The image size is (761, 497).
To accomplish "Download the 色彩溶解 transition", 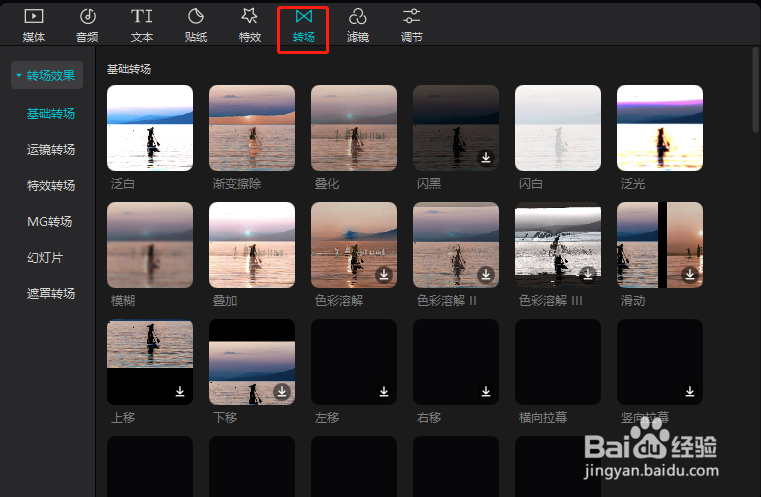I will click(x=384, y=274).
